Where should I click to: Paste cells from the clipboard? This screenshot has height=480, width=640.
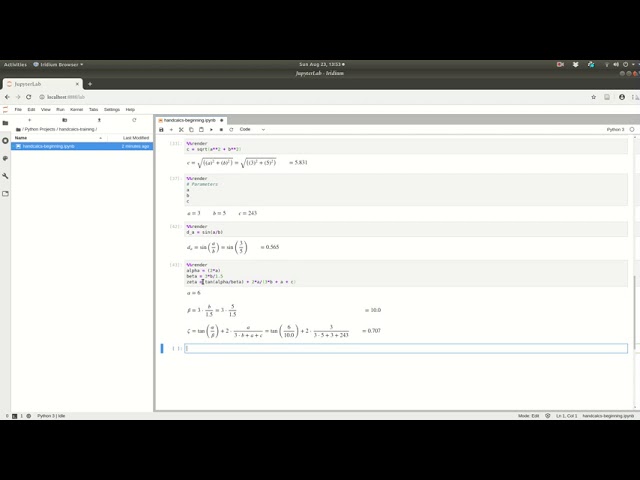tap(201, 129)
